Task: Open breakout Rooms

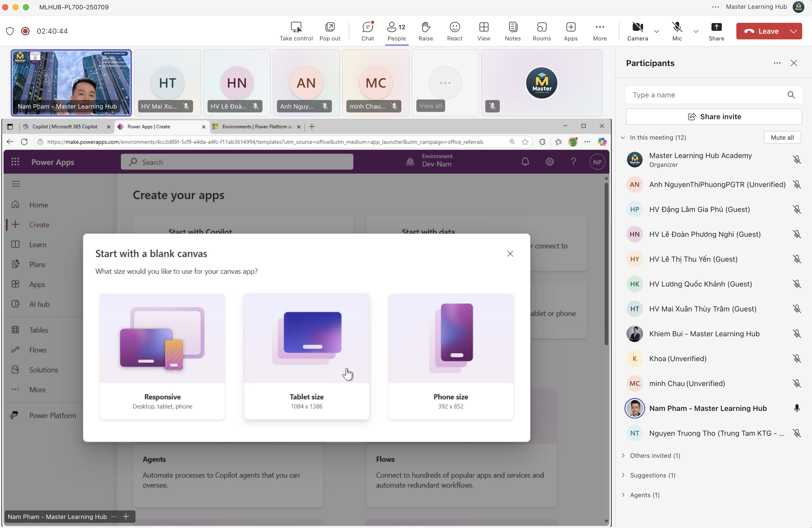Action: click(x=542, y=31)
